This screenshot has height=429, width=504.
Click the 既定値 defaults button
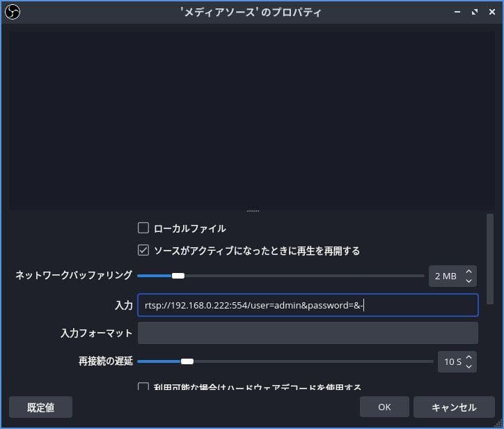point(40,407)
